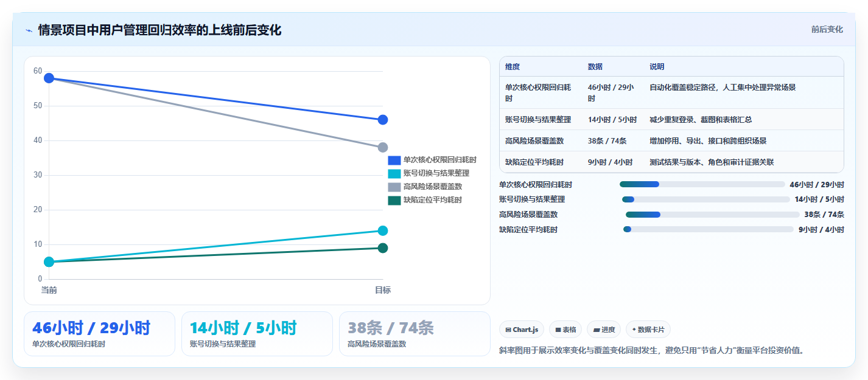Click the 维度 column header

click(513, 67)
